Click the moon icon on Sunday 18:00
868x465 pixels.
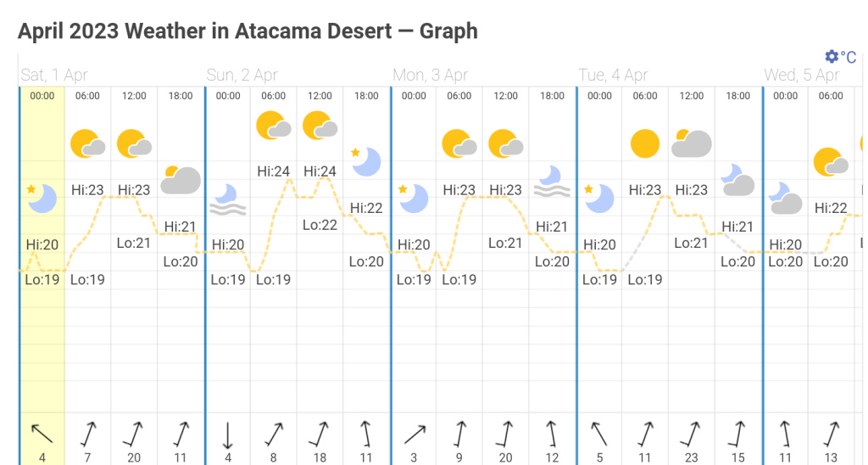[366, 161]
